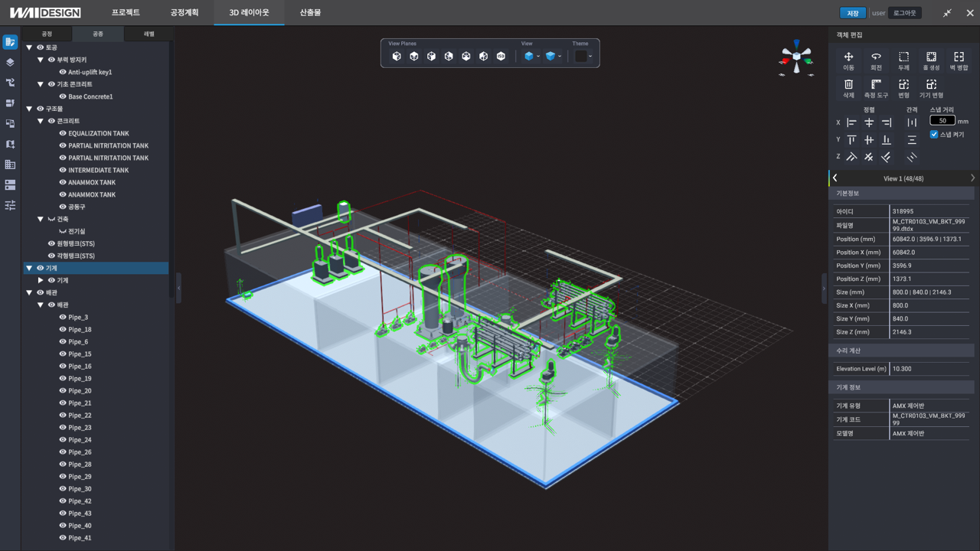Switch to the 레벨 panel tab
The image size is (980, 551).
pyautogui.click(x=149, y=34)
